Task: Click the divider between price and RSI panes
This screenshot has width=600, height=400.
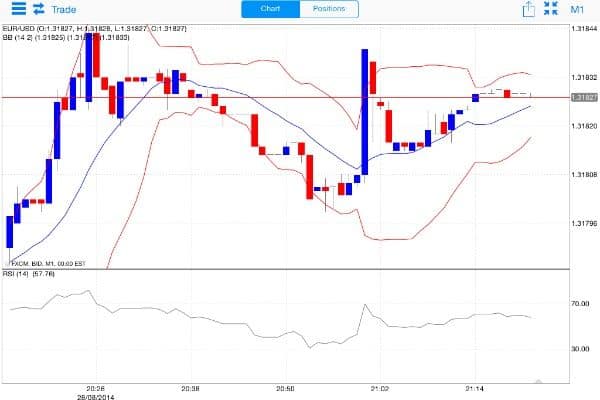Action: [x=285, y=269]
